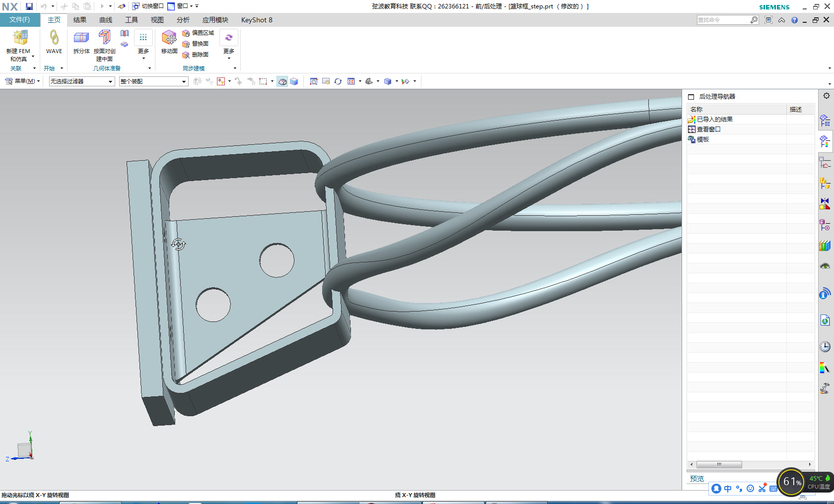Toggle the checkbox beside 后处理导航器 title

pos(691,97)
